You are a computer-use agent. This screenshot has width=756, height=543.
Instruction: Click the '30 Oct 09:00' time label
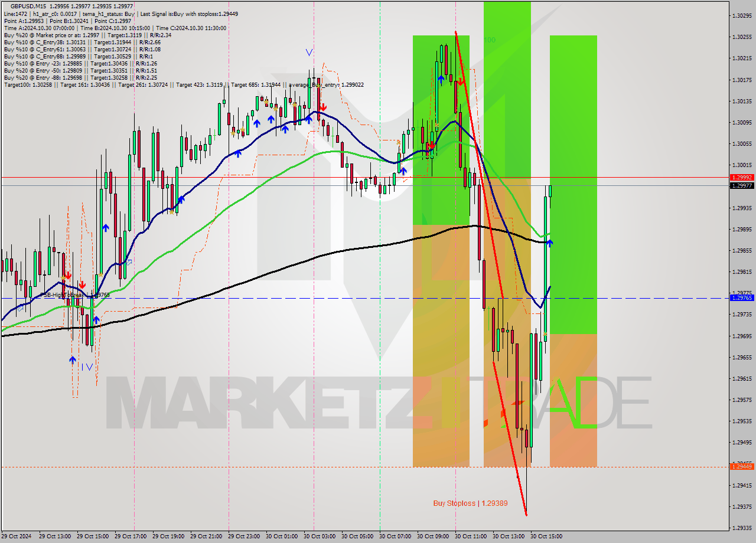click(x=433, y=537)
